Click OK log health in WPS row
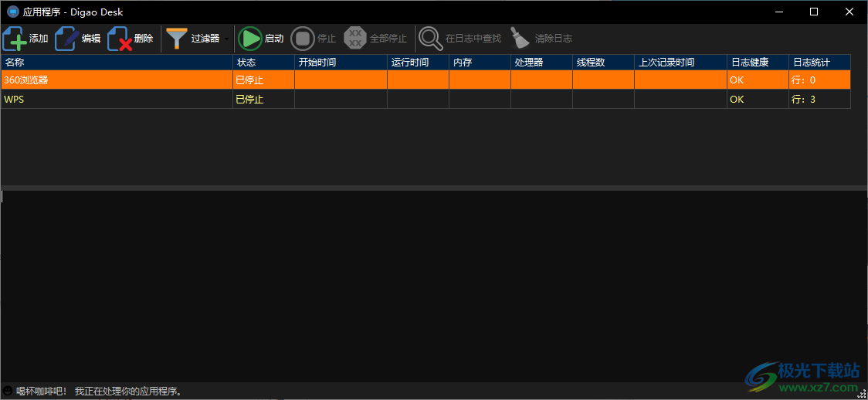 point(737,100)
